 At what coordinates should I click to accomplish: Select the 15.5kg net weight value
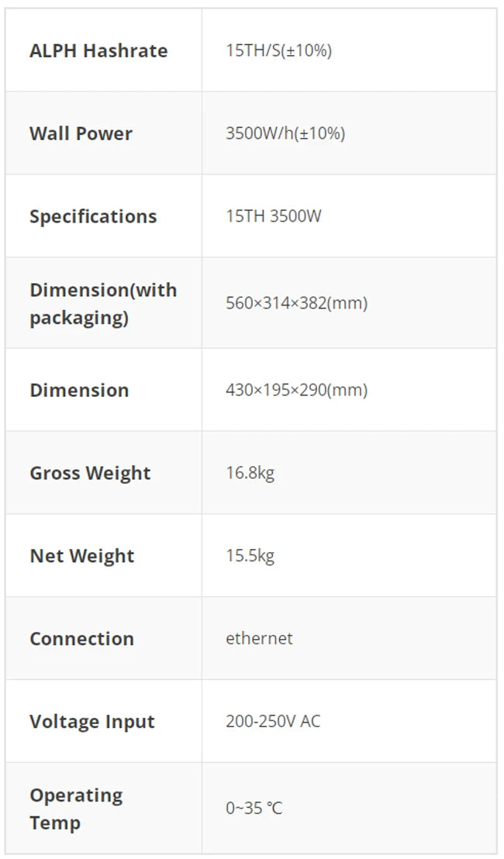(250, 556)
